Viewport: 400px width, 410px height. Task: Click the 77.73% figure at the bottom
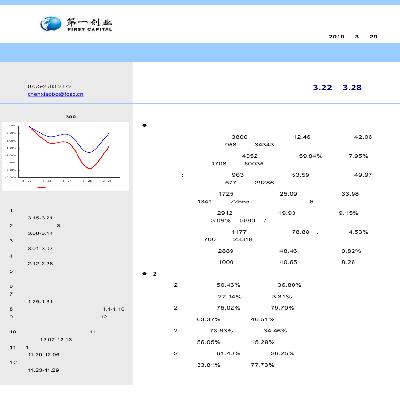pyautogui.click(x=262, y=365)
